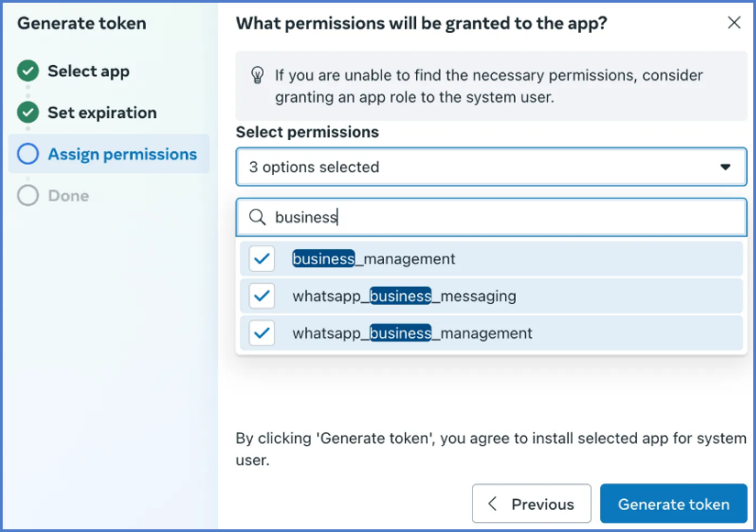
Task: Uncheck the business_management checkbox
Action: (262, 259)
